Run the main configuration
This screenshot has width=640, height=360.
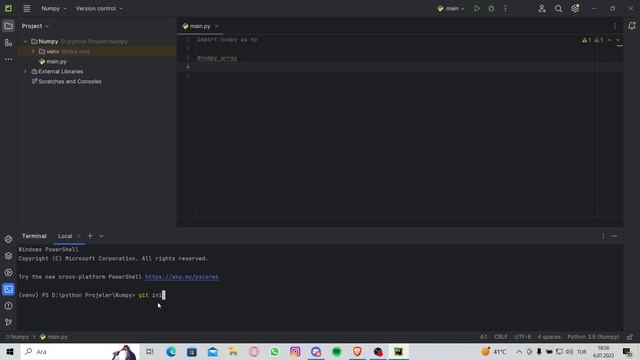477,9
